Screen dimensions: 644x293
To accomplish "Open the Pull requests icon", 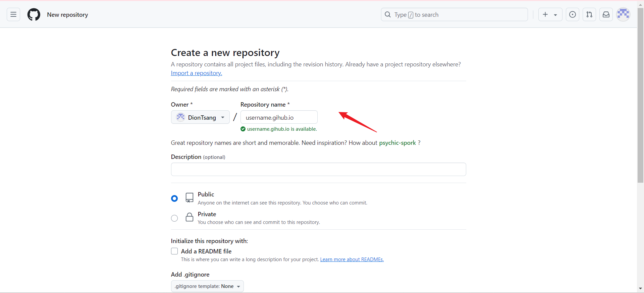I will pyautogui.click(x=589, y=14).
